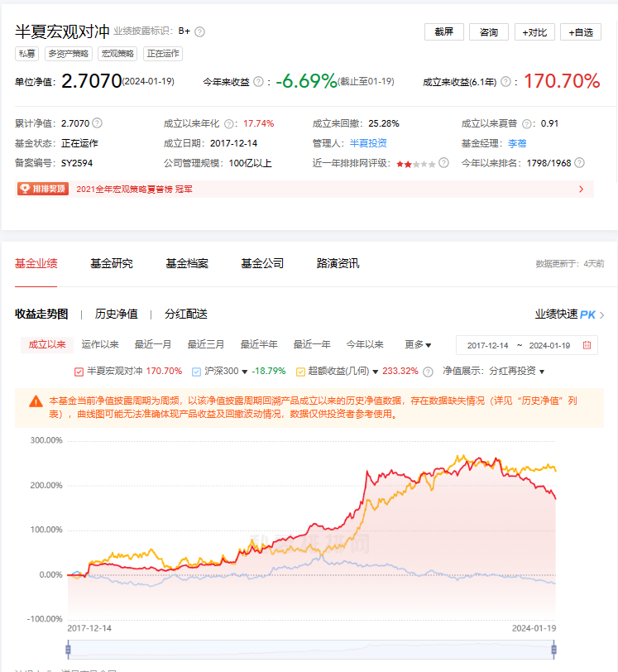The width and height of the screenshot is (618, 672).
Task: Click the +对比 button
Action: [x=534, y=31]
